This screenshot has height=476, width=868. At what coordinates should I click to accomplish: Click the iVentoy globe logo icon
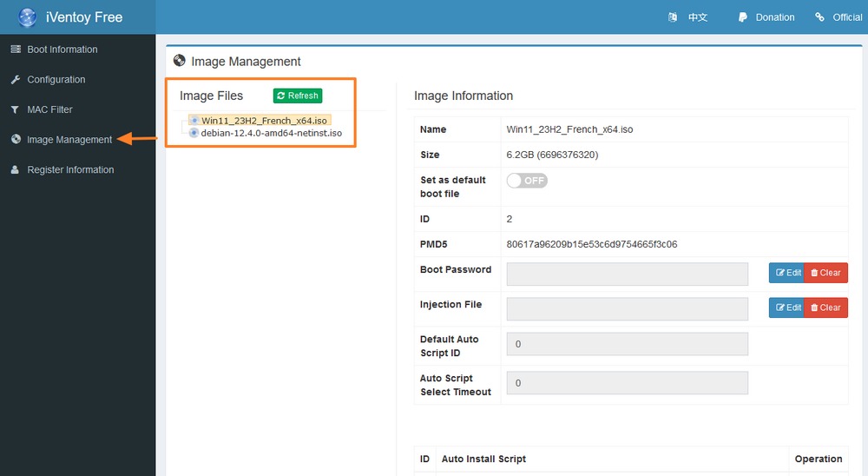[28, 17]
